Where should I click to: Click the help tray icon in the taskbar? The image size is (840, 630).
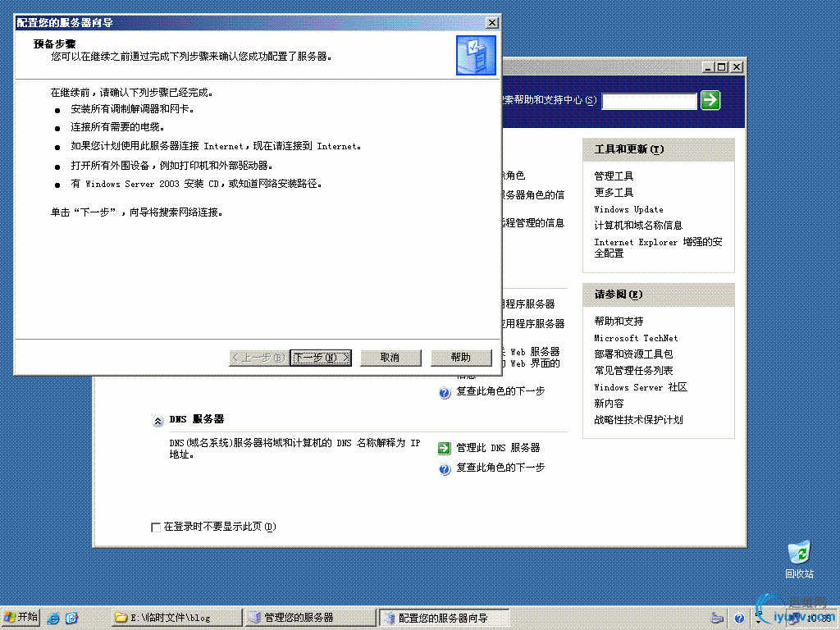click(739, 619)
